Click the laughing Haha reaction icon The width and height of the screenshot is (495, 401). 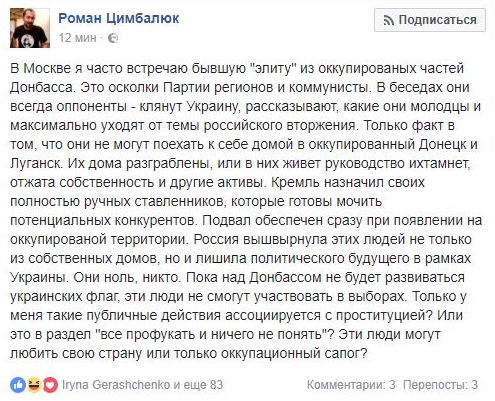34,385
